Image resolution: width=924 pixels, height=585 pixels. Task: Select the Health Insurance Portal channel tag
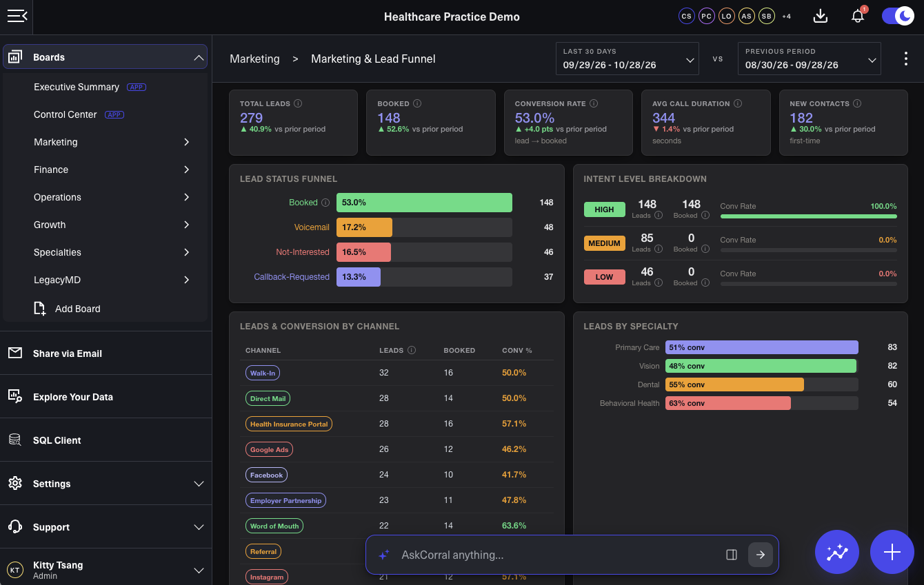click(x=289, y=424)
